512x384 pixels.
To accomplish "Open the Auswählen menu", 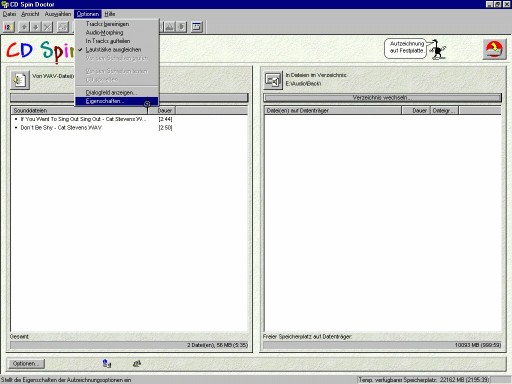I will (x=58, y=14).
